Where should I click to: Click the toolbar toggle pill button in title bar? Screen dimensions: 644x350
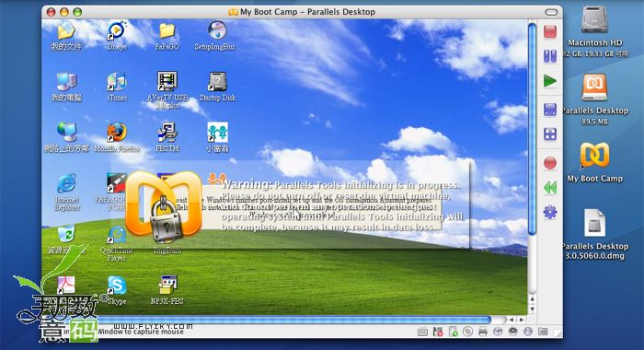click(551, 12)
